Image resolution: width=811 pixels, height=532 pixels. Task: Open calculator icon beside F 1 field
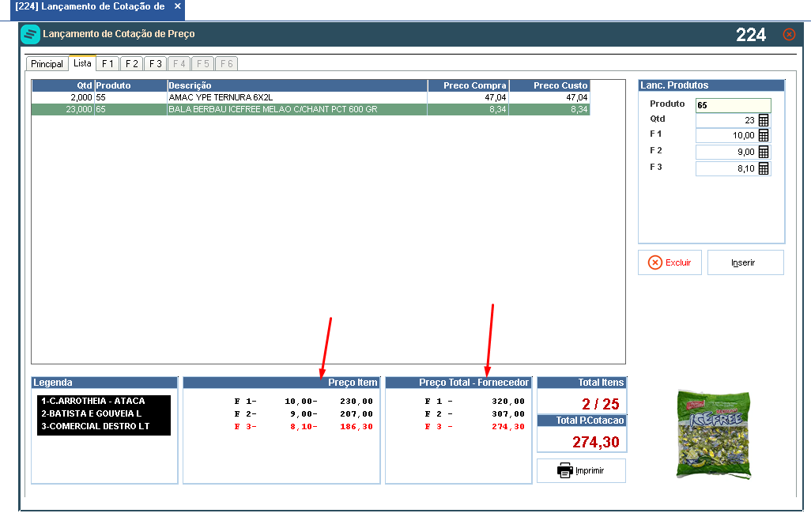pyautogui.click(x=764, y=135)
